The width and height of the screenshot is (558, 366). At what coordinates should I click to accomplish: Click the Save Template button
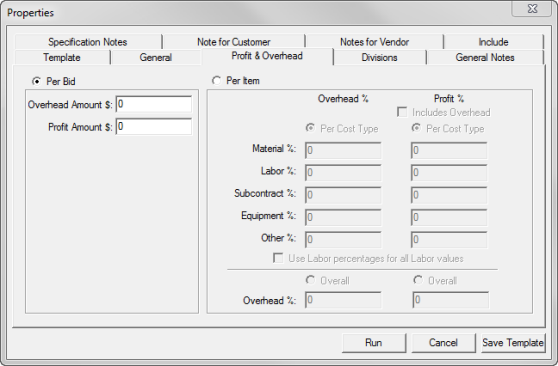click(x=513, y=343)
